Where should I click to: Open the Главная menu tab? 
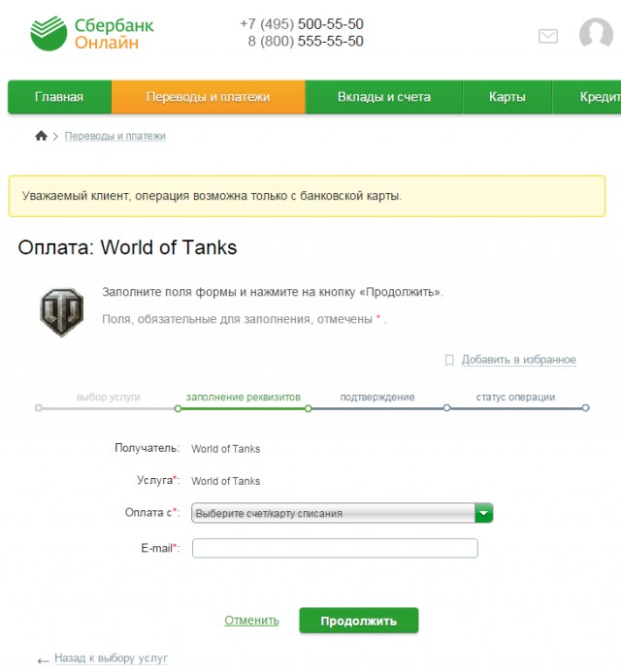59,97
